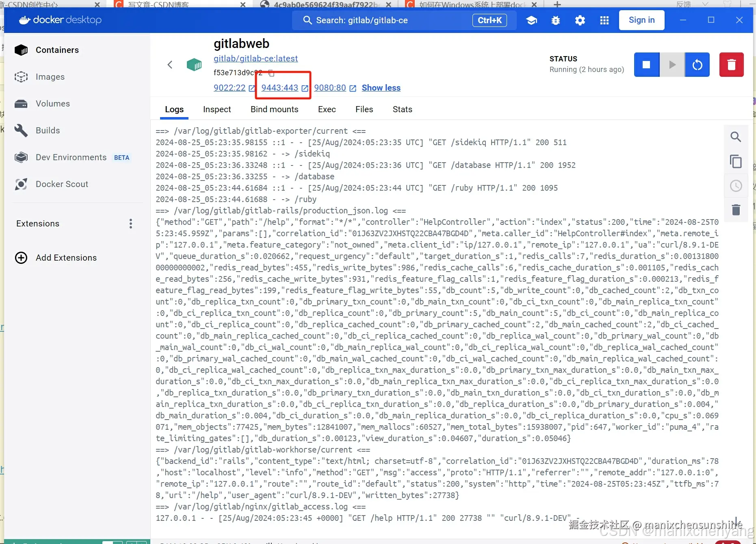
Task: Click the Volumes sidebar icon
Action: [x=21, y=104]
